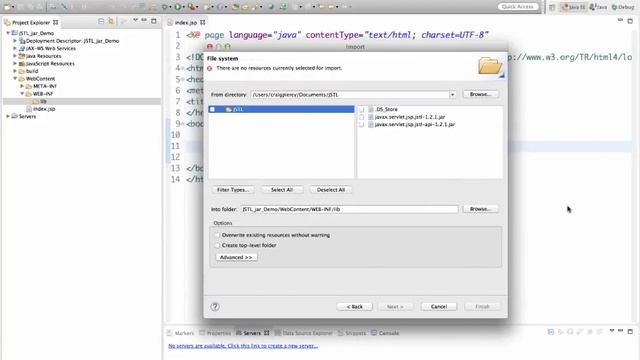Viewport: 640px width, 360px height.
Task: Switch to Java EE perspective
Action: point(573,7)
